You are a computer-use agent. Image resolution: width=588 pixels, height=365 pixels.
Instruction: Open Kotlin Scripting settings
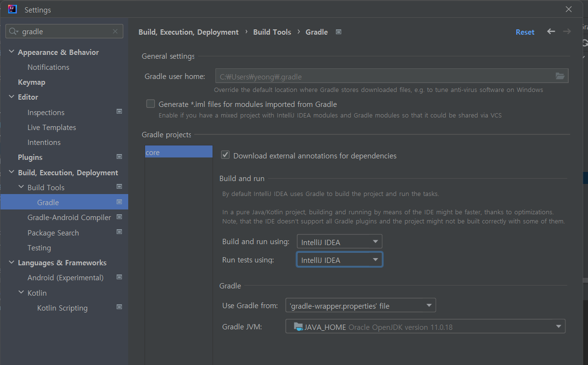coord(62,308)
